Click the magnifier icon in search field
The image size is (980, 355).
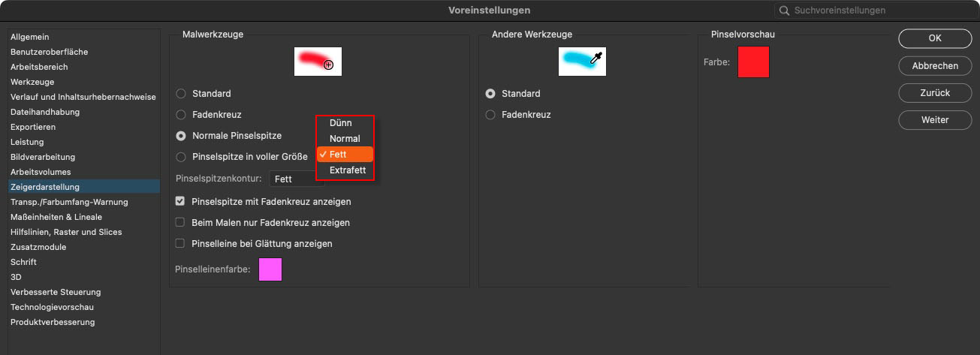785,11
